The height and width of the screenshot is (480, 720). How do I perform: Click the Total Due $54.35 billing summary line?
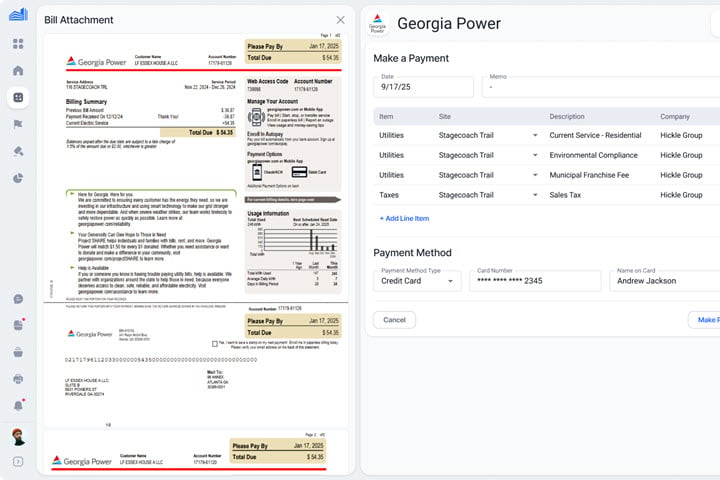pos(198,132)
